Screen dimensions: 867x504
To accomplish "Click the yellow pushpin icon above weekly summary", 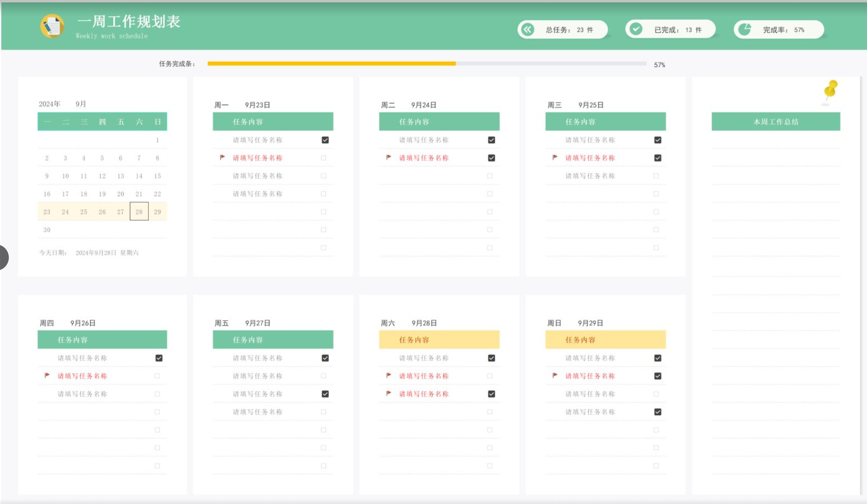I will (830, 89).
